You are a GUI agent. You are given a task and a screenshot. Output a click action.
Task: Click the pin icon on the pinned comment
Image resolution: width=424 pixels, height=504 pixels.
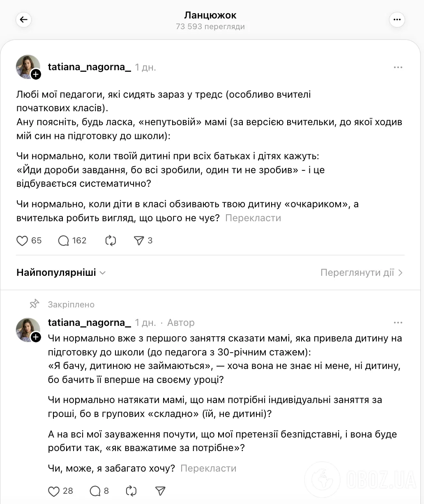(35, 304)
